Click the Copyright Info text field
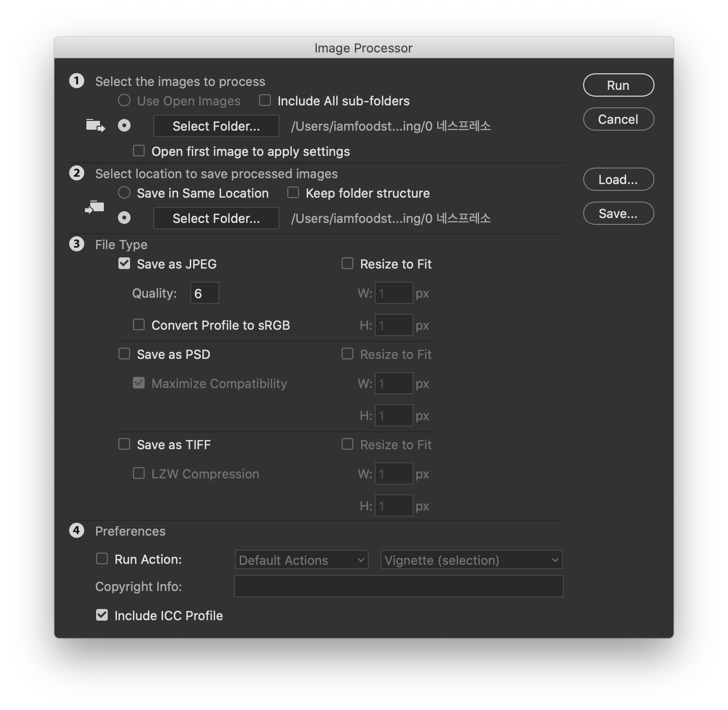Screen dimensions: 728x710 pyautogui.click(x=398, y=586)
